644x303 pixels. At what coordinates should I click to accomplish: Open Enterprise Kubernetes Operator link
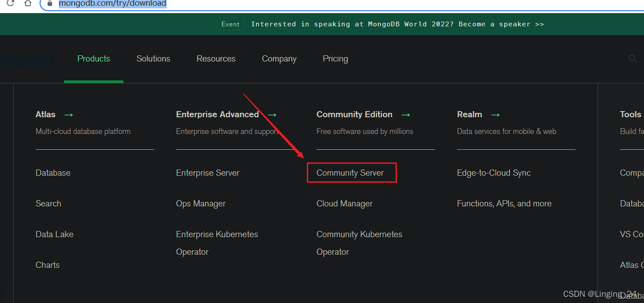(217, 243)
